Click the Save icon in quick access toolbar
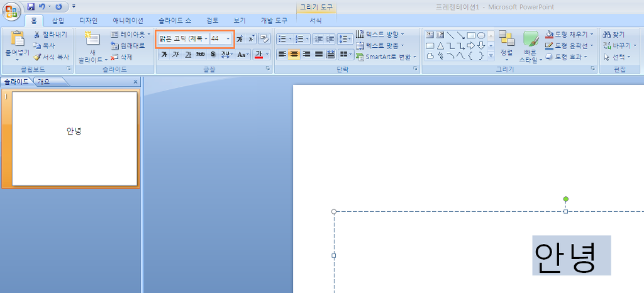 click(x=31, y=7)
